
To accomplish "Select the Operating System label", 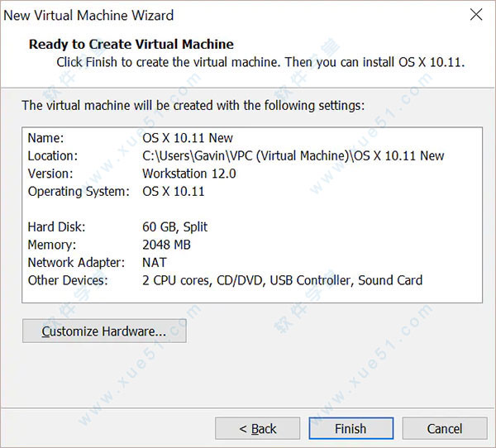I will point(79,191).
